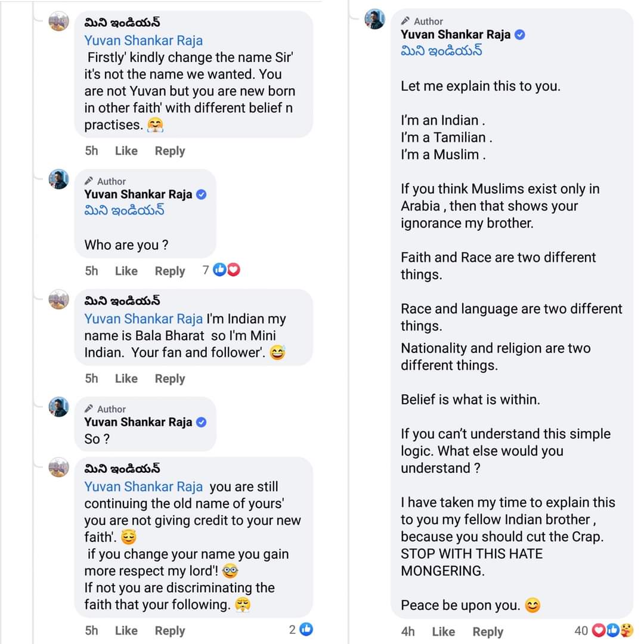This screenshot has height=644, width=644.
Task: Click the thumbs-up reaction icon showing 7 reactions
Action: click(220, 270)
